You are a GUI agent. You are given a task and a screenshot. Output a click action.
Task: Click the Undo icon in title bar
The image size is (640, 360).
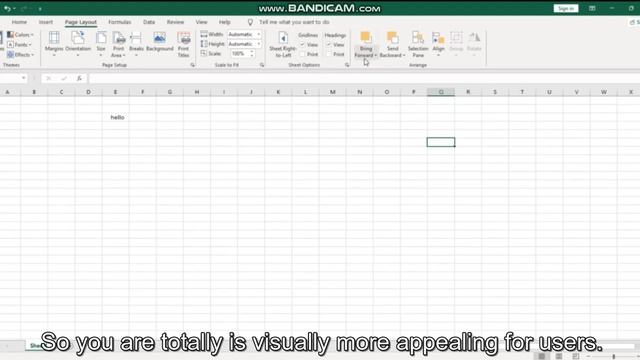(x=7, y=8)
